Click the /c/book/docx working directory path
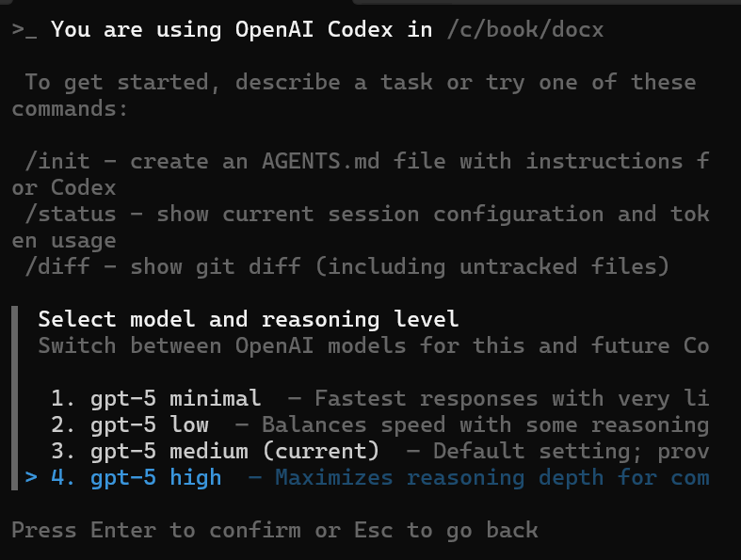Image resolution: width=741 pixels, height=560 pixels. coord(524,30)
